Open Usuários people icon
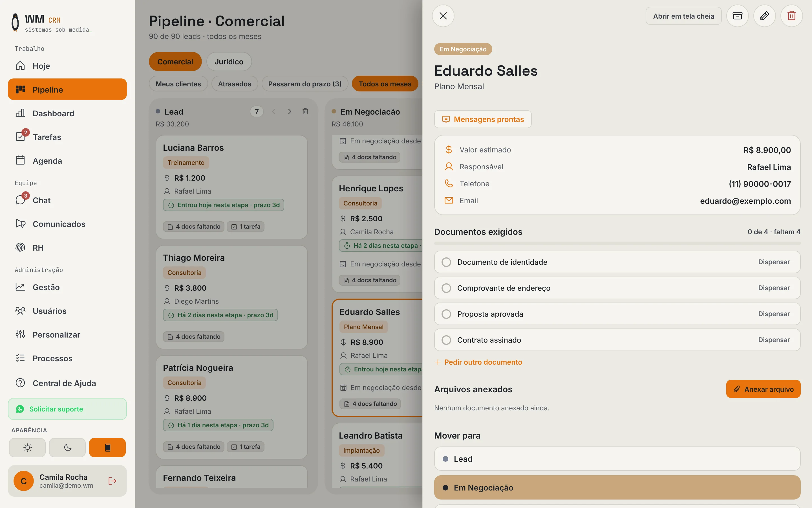The image size is (812, 508). 21,311
